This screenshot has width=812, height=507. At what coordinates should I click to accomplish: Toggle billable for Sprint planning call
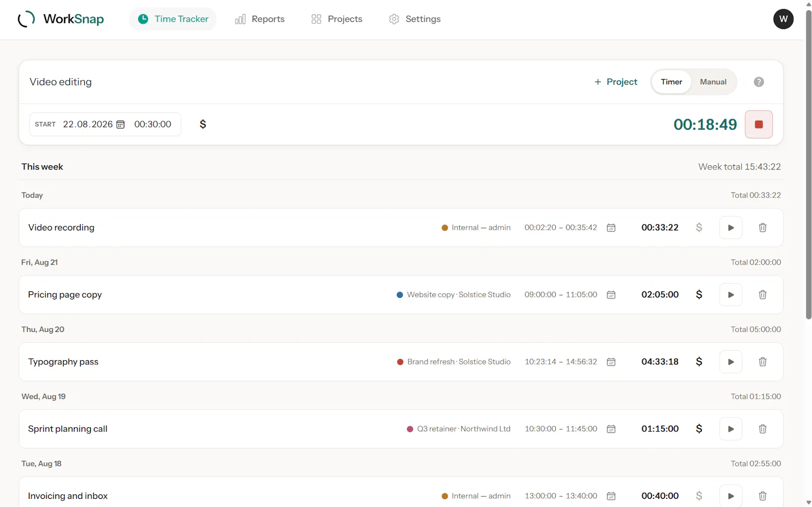699,429
